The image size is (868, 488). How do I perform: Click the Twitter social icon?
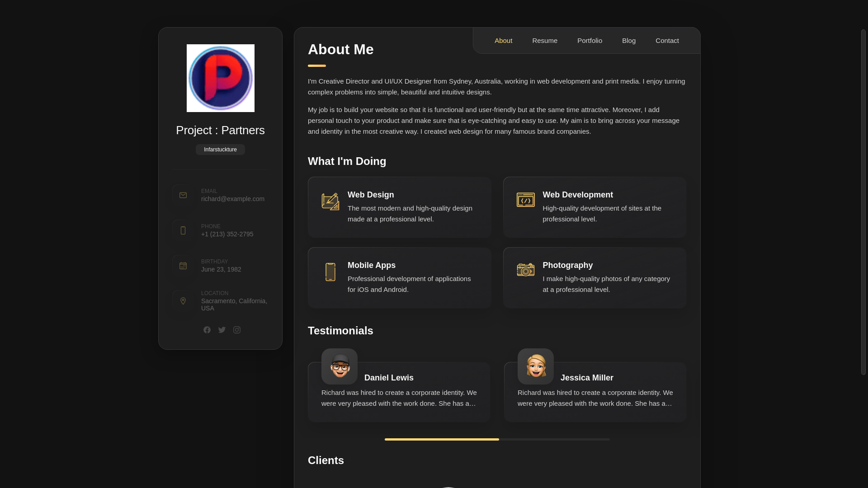222,330
